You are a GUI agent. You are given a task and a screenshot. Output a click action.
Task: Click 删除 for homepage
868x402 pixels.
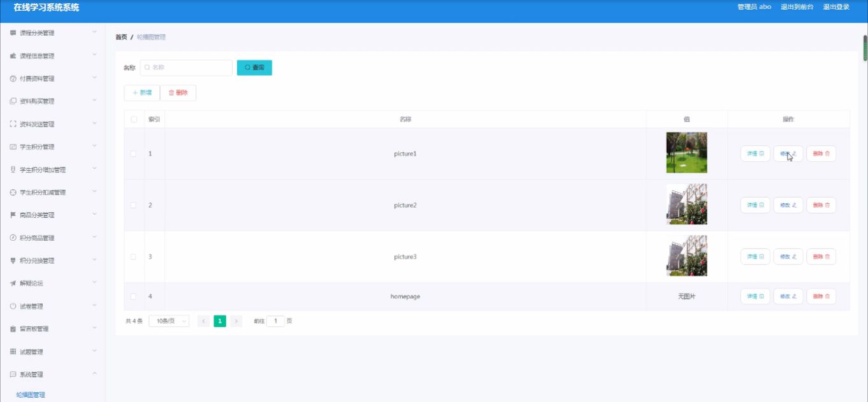821,296
